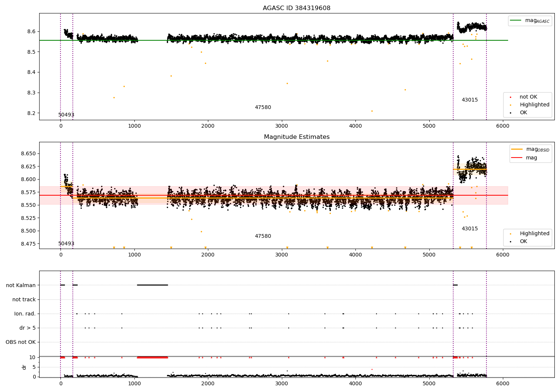Click the 1000 x-tick in Magnitude Estimates panel
Viewport: 560px width, 392px height.
click(134, 255)
